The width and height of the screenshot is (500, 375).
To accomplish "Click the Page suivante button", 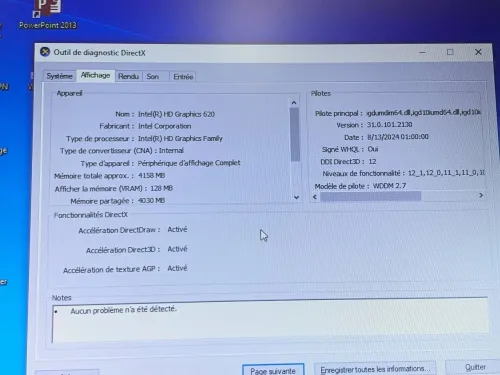I will pos(273,371).
